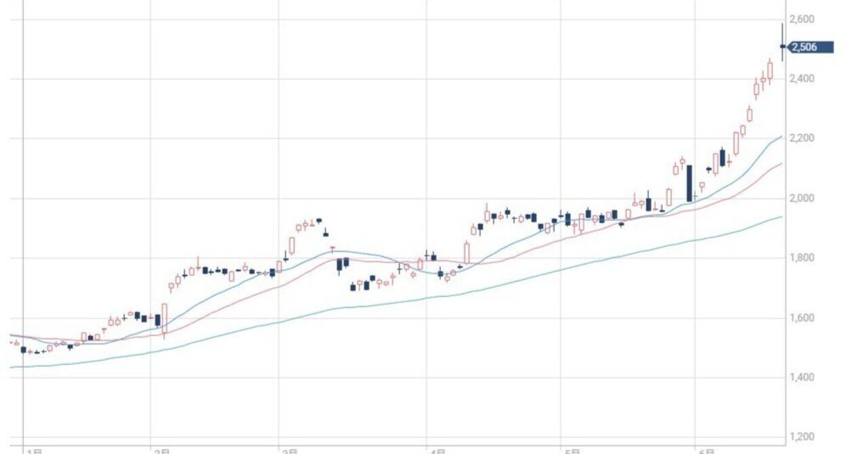Click the dark candle at the March peak
Image resolution: width=868 pixels, height=454 pixels.
coord(319,220)
